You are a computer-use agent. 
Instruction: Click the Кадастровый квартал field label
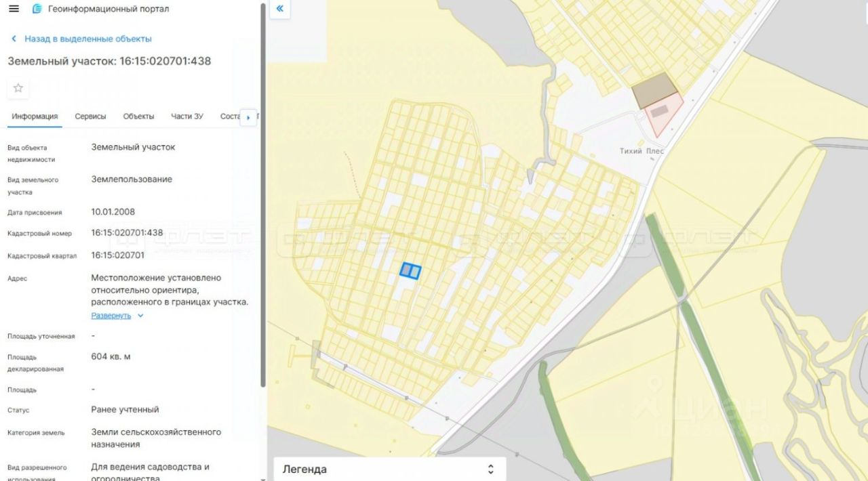[42, 256]
